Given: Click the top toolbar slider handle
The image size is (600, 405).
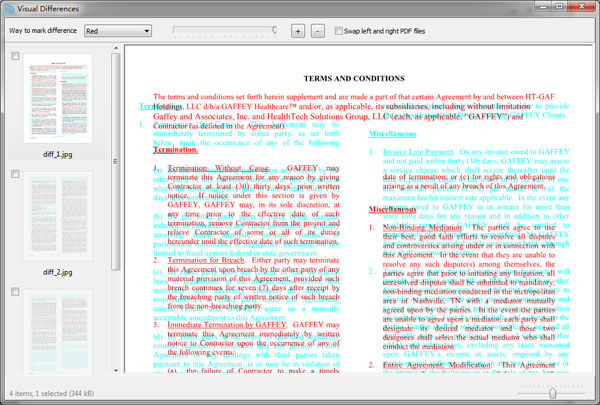Looking at the screenshot, I should [x=274, y=30].
